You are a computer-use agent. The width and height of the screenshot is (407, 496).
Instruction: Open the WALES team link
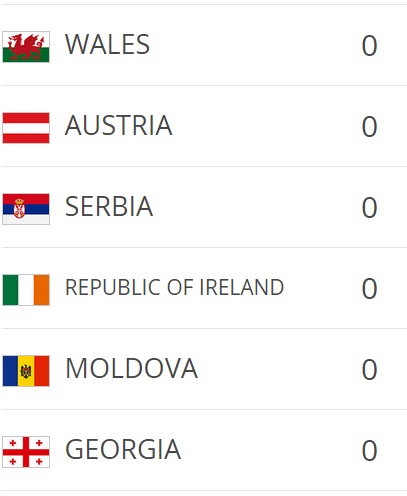coord(107,44)
